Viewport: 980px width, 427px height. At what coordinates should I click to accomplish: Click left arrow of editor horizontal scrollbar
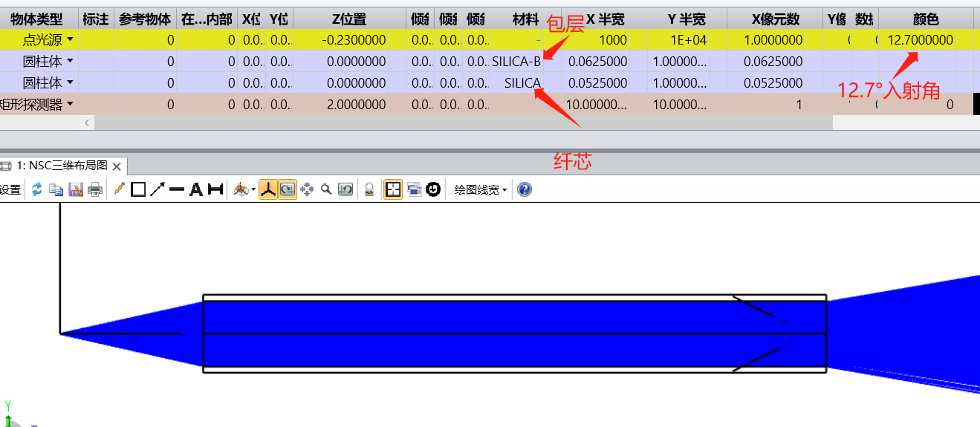[88, 123]
